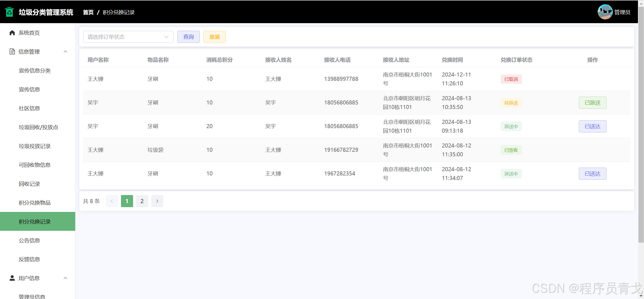This screenshot has height=299, width=644.
Task: Collapse the 信息管理 menu chevron
Action: [65, 52]
